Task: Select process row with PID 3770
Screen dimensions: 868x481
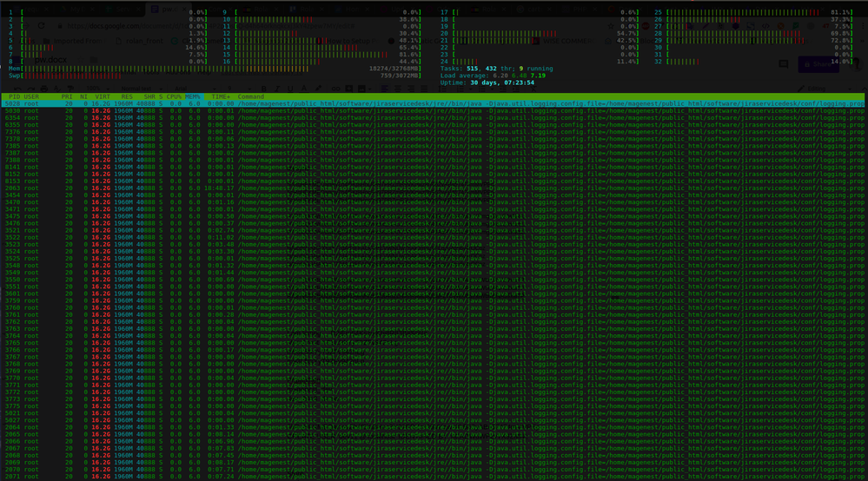Action: coord(433,379)
